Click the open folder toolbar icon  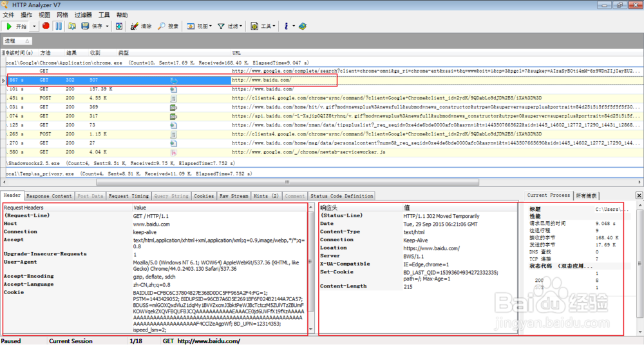click(72, 26)
